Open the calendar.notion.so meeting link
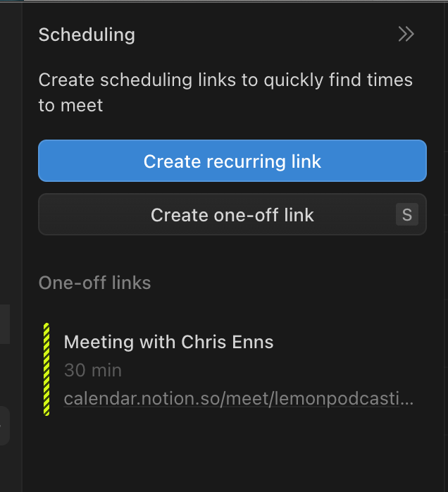448x492 pixels. [238, 399]
